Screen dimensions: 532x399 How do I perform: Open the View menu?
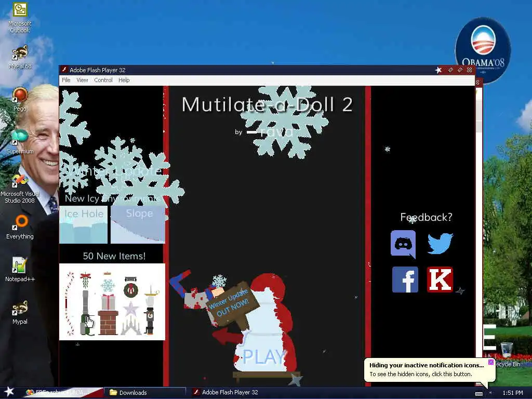[x=82, y=80]
